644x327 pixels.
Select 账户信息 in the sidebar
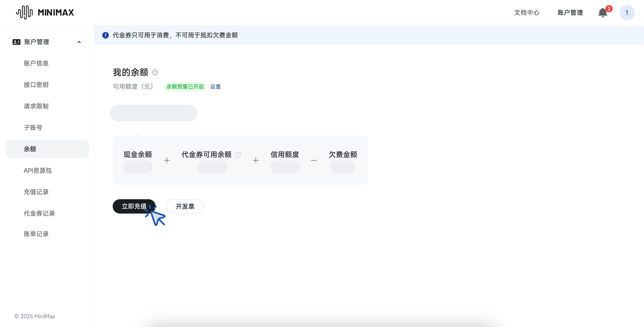[x=36, y=63]
